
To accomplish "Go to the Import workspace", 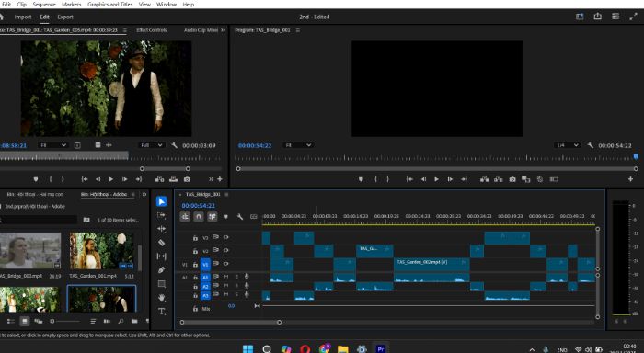I will point(23,17).
